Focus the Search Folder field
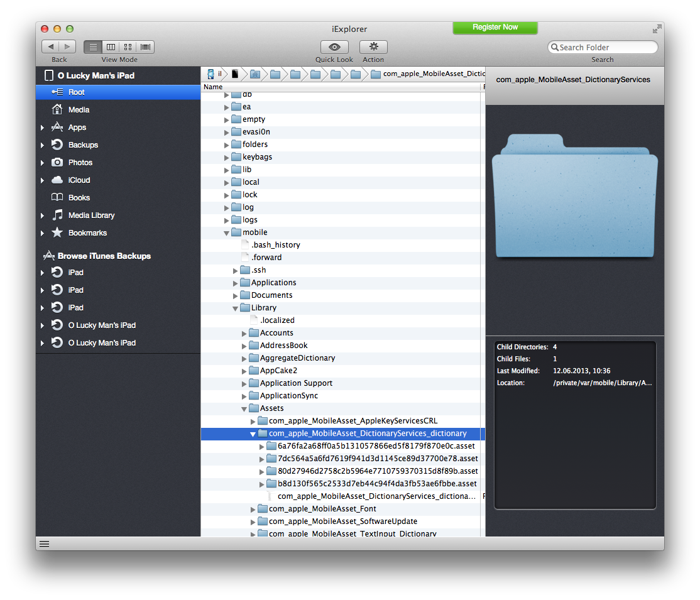Viewport: 700px width, 600px height. coord(603,47)
